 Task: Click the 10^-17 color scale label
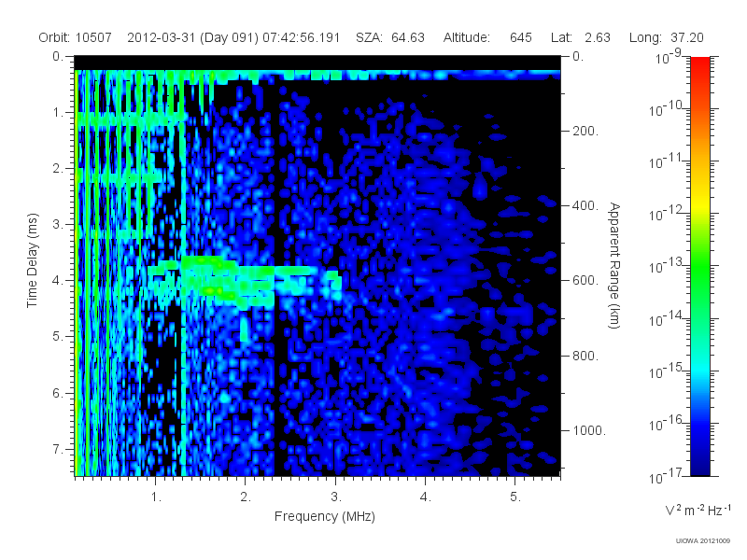pyautogui.click(x=667, y=476)
